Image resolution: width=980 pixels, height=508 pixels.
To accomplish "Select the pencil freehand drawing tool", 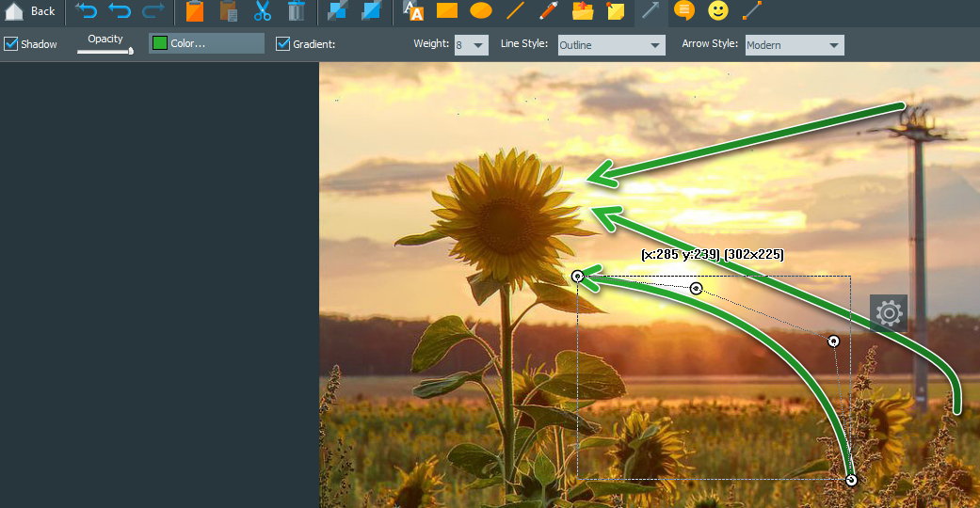I will [549, 11].
